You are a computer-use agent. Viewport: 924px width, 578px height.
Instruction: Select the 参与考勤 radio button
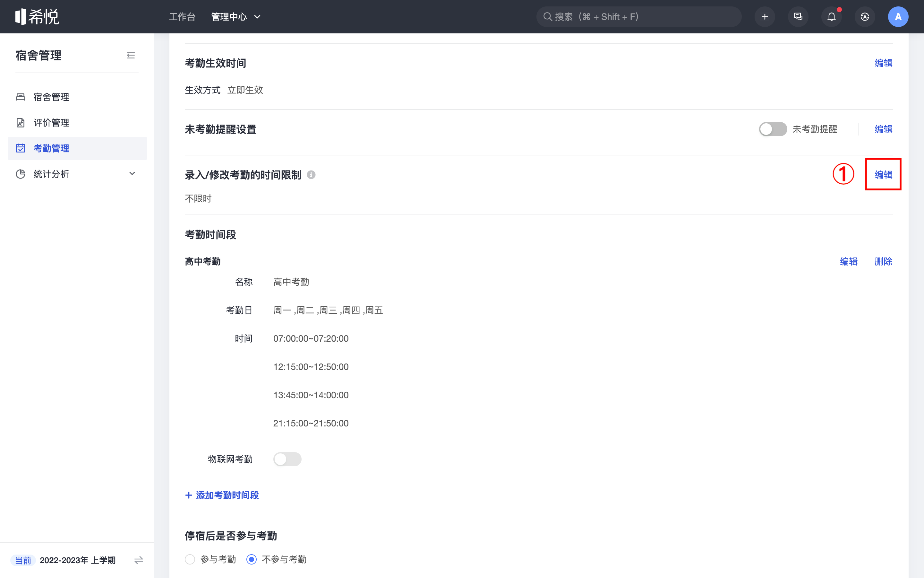pyautogui.click(x=190, y=559)
